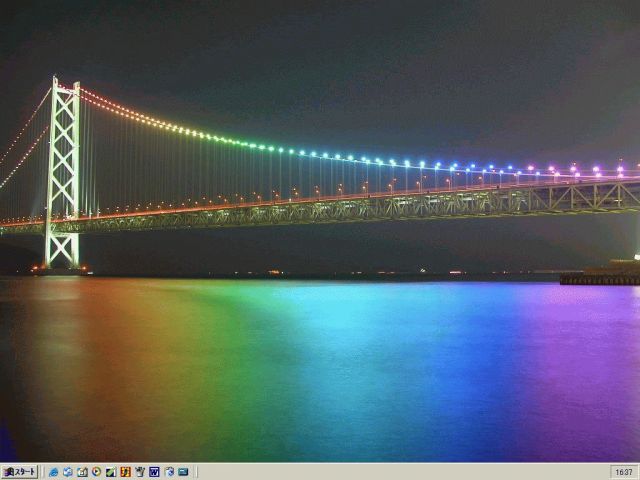Click the Show Desktop Quick Launch icon
Image resolution: width=640 pixels, height=480 pixels.
tap(82, 472)
